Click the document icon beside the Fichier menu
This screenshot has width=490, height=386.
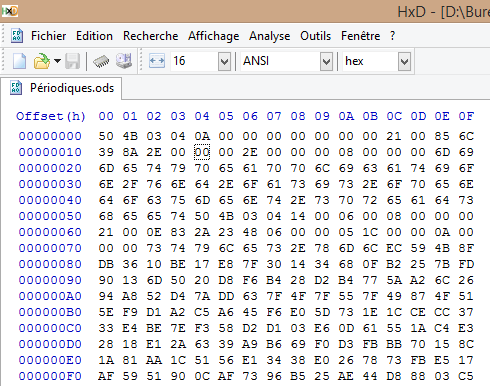17,35
